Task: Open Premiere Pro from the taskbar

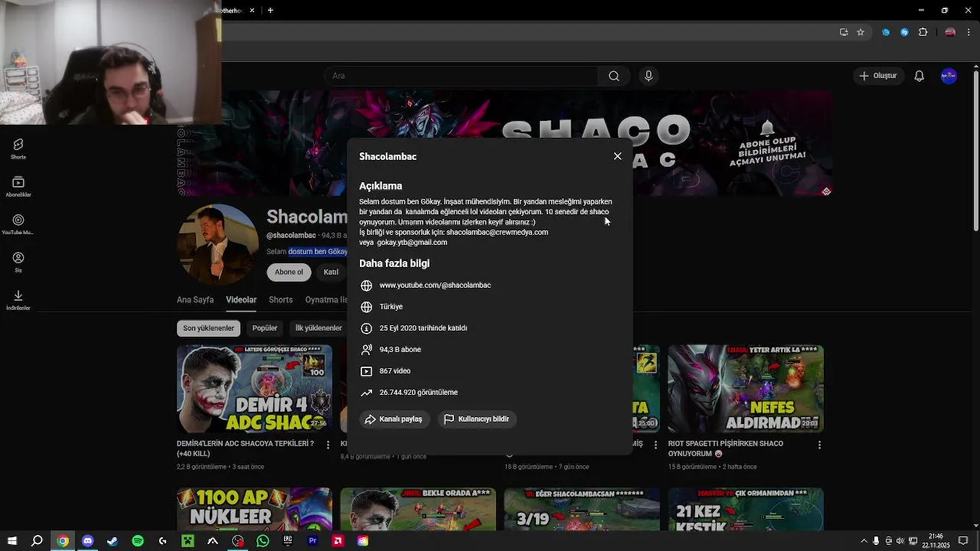Action: coord(312,541)
